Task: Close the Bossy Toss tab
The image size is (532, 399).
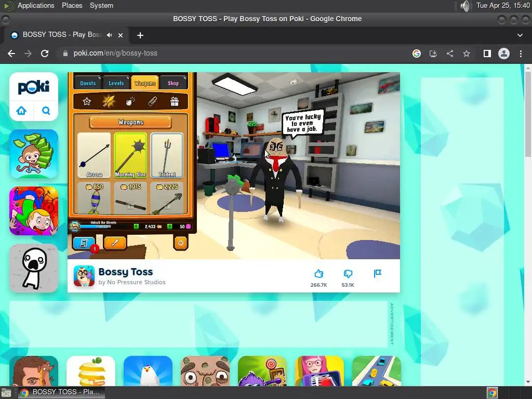Action: [x=121, y=35]
